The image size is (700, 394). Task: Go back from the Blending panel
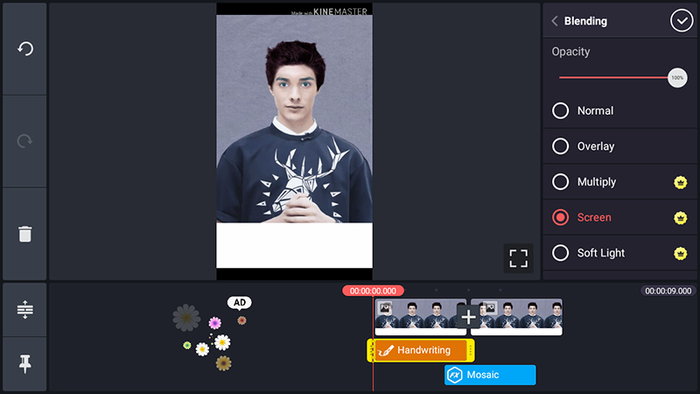pyautogui.click(x=554, y=21)
